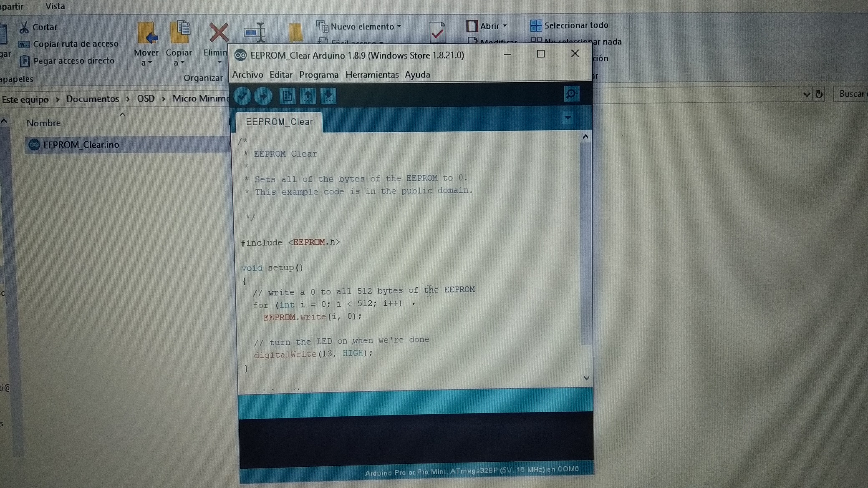868x488 pixels.
Task: Click the Copiar a documents icon
Action: coord(179,32)
